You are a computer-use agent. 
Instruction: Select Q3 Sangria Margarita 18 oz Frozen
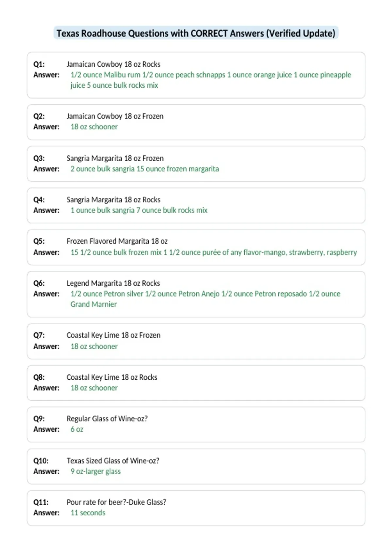[115, 158]
